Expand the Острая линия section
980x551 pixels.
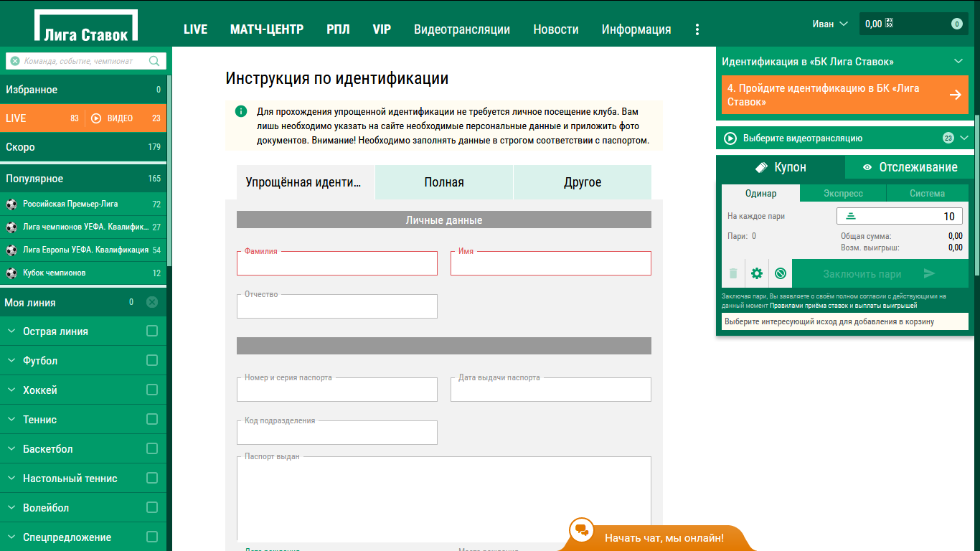11,331
